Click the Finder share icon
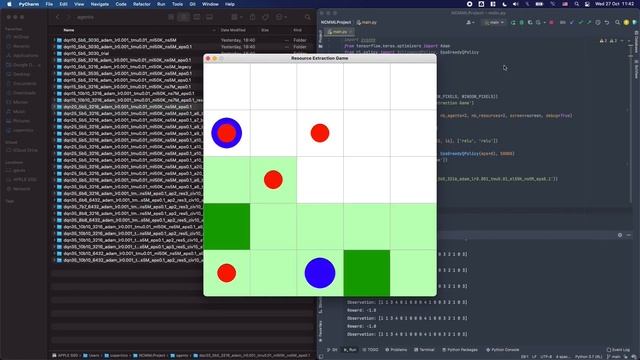640x360 pixels. pyautogui.click(x=252, y=17)
